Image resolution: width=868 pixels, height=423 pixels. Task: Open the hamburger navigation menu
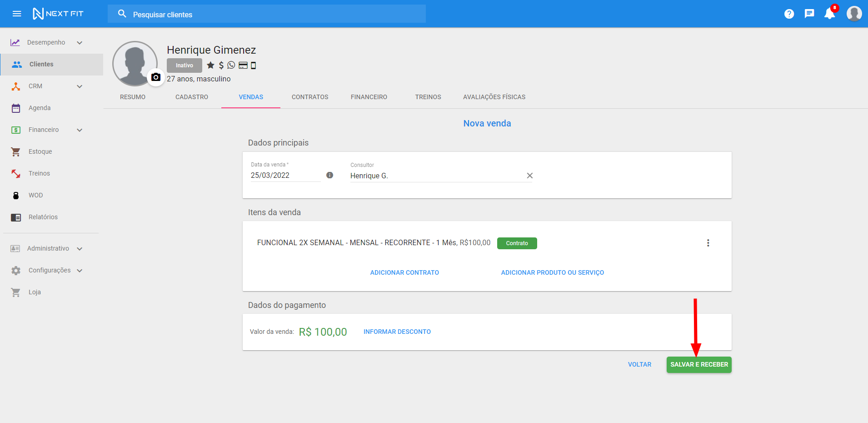click(x=17, y=14)
